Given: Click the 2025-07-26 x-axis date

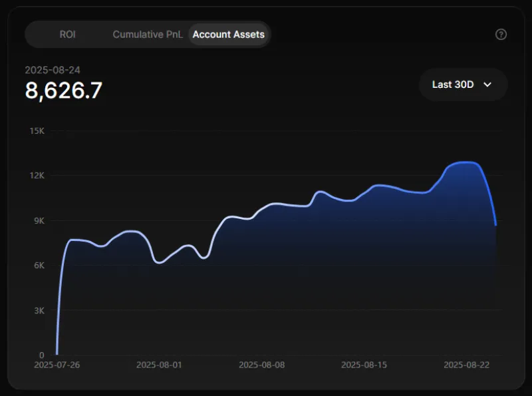Looking at the screenshot, I should pyautogui.click(x=57, y=365).
